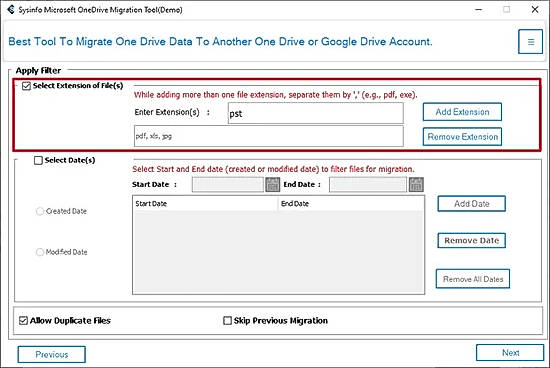Choose the Modified Date radio option
This screenshot has height=368, width=550.
[40, 252]
